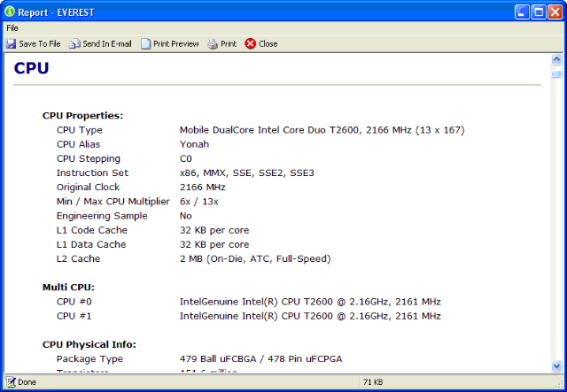Click the CPU #0 IntelGenuine value

point(310,302)
